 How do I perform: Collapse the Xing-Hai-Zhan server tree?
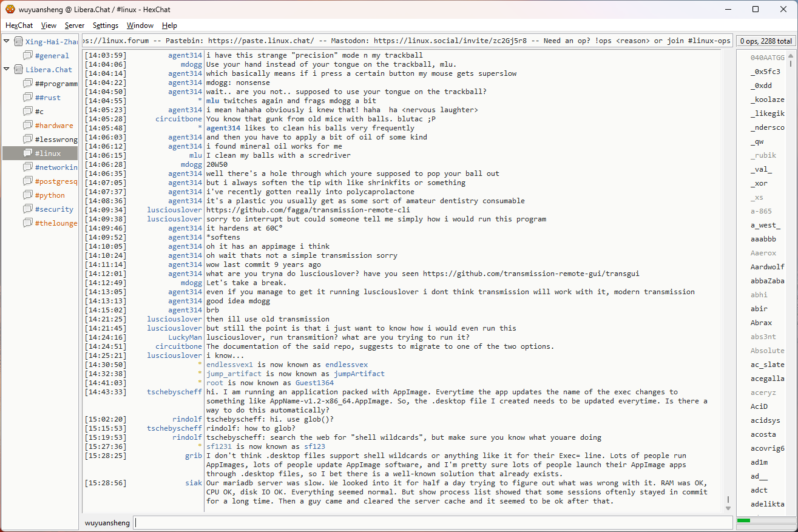click(x=7, y=42)
